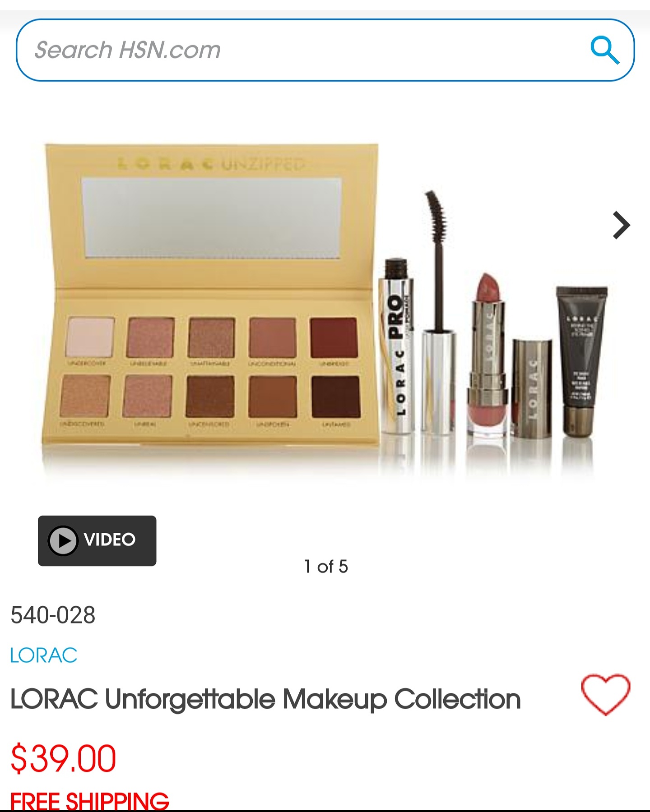
Task: Click the $39.00 price text
Action: (x=63, y=758)
